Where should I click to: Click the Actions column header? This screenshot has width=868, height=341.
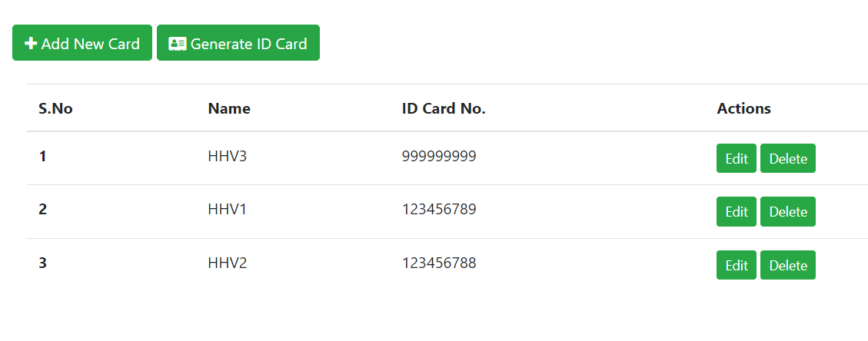[743, 109]
